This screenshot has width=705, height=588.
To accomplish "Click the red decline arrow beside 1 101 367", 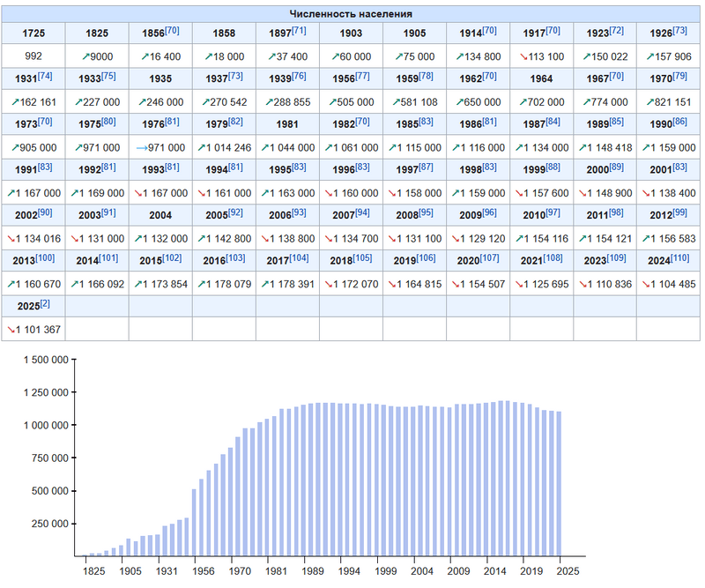I will tap(11, 329).
